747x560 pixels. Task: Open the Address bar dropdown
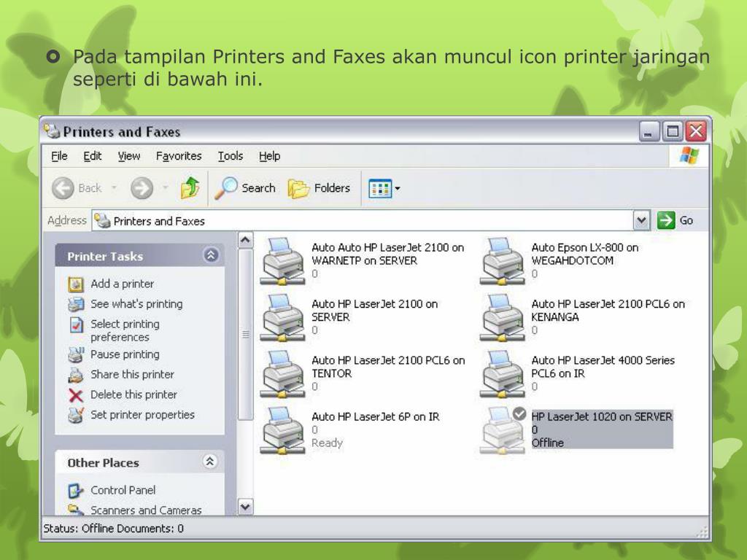(641, 220)
